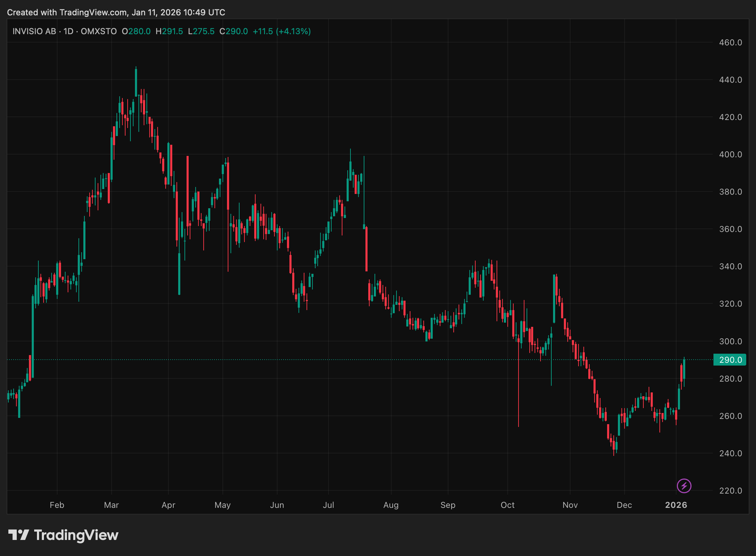Click the 300.0 price scale label
Viewport: 756px width, 556px height.
coord(730,341)
